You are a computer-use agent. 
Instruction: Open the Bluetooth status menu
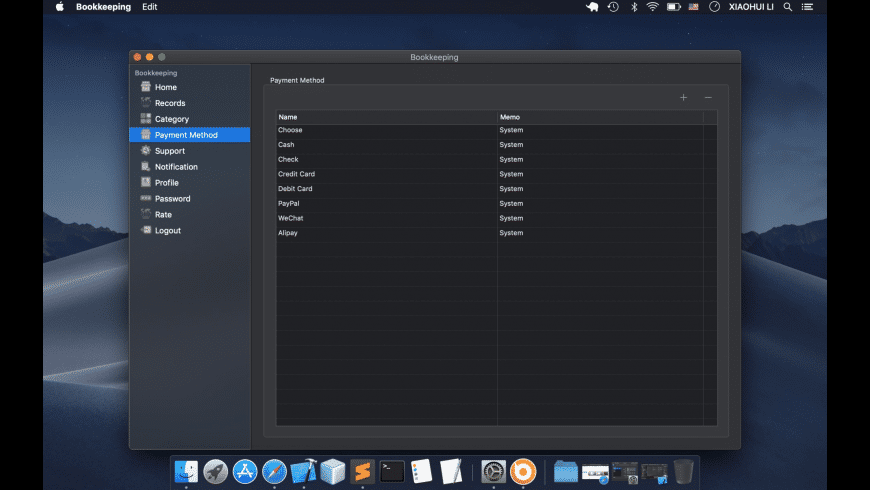point(634,7)
